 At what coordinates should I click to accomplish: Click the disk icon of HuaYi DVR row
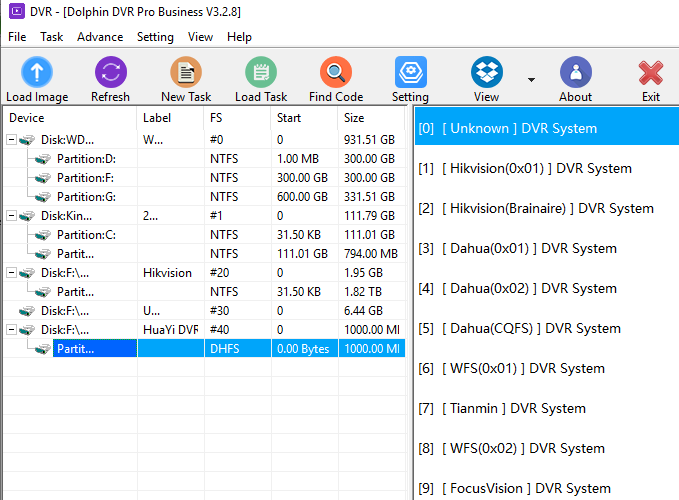pos(27,330)
